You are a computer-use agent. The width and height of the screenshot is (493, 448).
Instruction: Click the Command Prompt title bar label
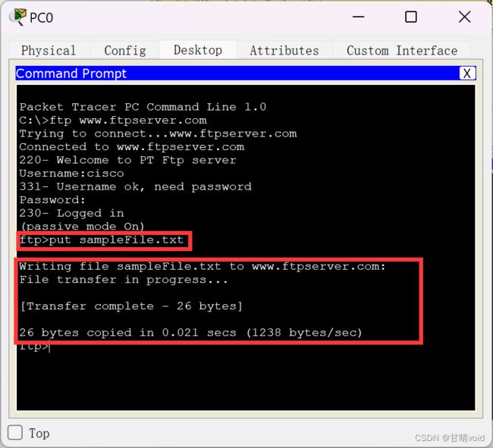click(71, 74)
